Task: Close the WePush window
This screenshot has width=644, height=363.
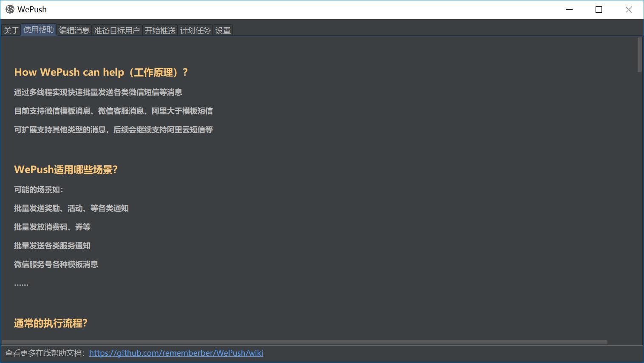Action: pos(629,9)
